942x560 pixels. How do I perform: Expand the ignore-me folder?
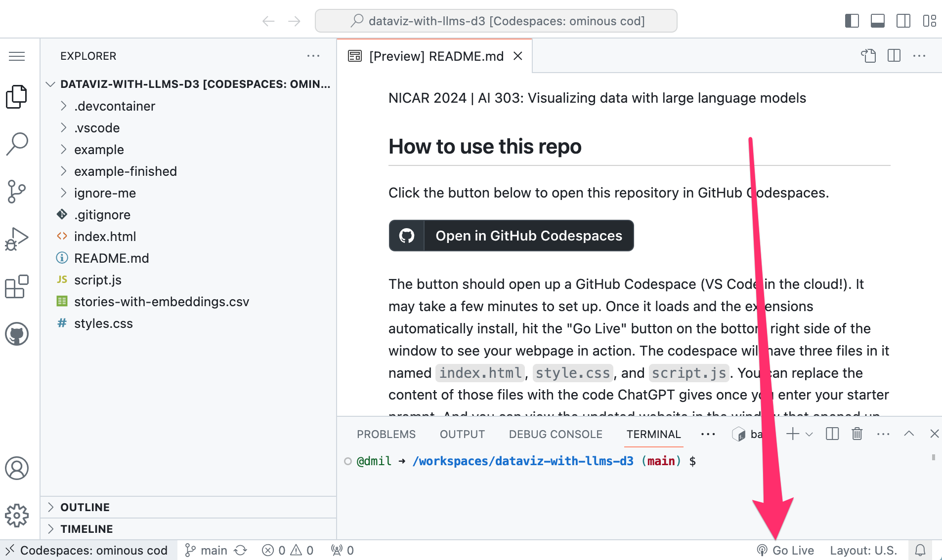tap(188, 193)
